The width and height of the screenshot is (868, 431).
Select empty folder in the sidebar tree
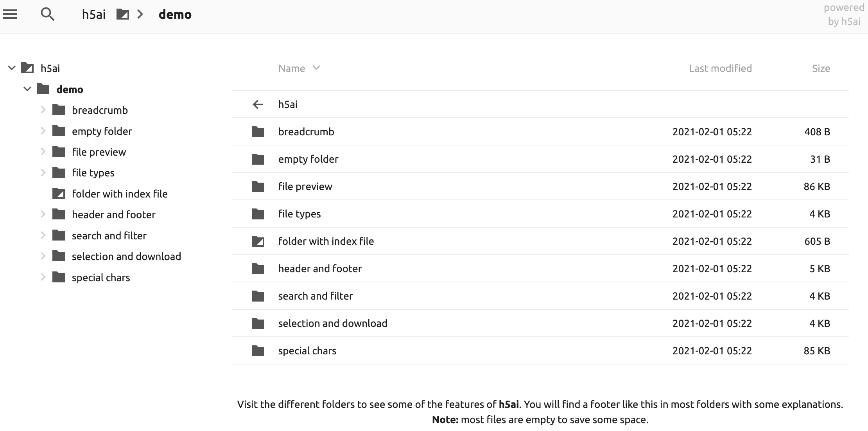pos(102,131)
